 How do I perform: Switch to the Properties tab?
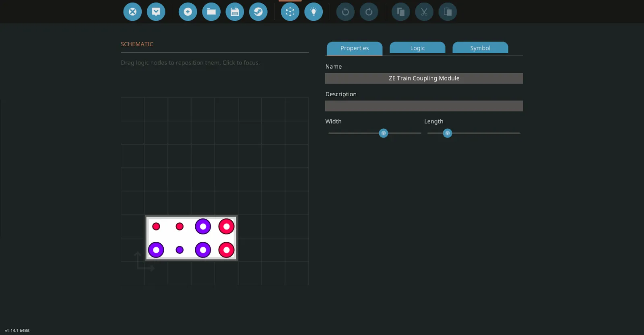click(x=355, y=48)
